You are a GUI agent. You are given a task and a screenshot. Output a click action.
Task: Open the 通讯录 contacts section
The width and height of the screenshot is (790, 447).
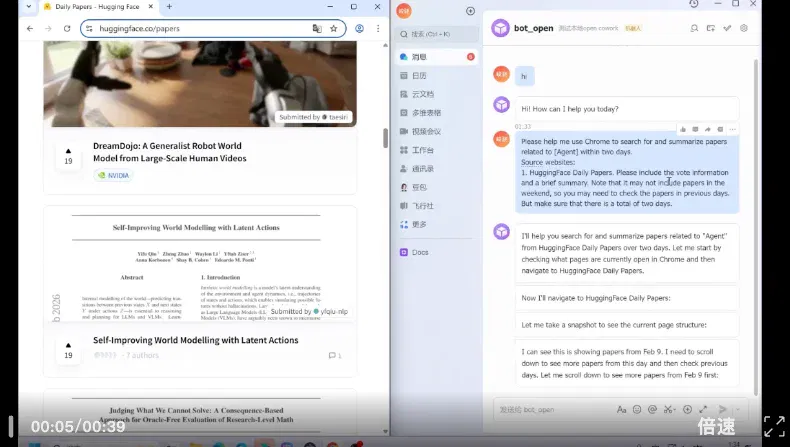(x=436, y=169)
